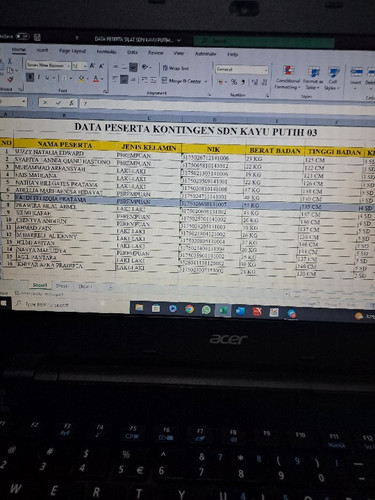Open Format as Table menu
The width and height of the screenshot is (375, 500).
pos(313,79)
